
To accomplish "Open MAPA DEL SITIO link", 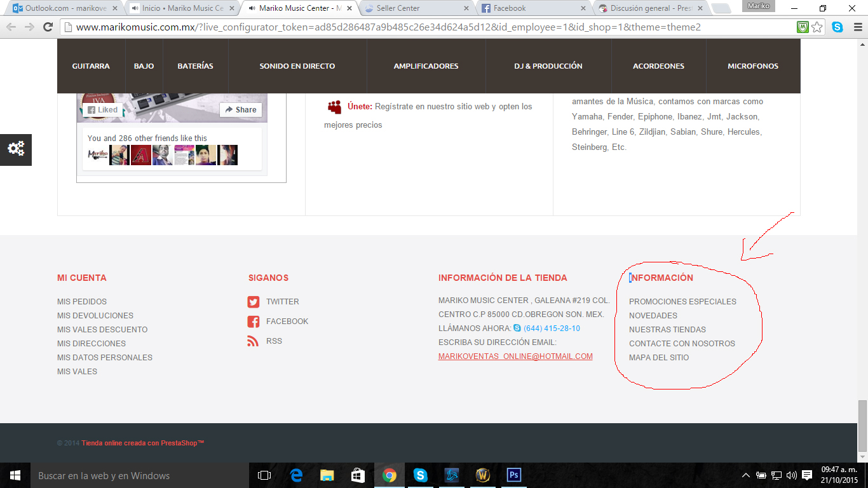I will click(659, 358).
